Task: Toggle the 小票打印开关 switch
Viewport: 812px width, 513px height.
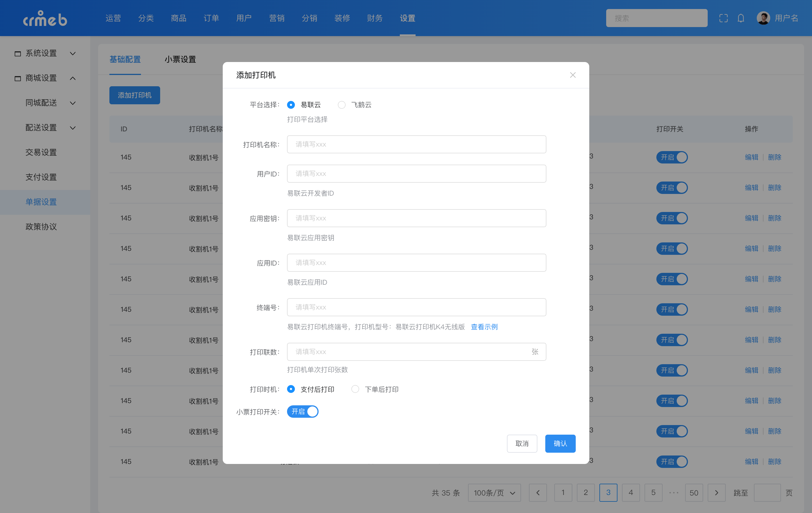Action: point(303,412)
